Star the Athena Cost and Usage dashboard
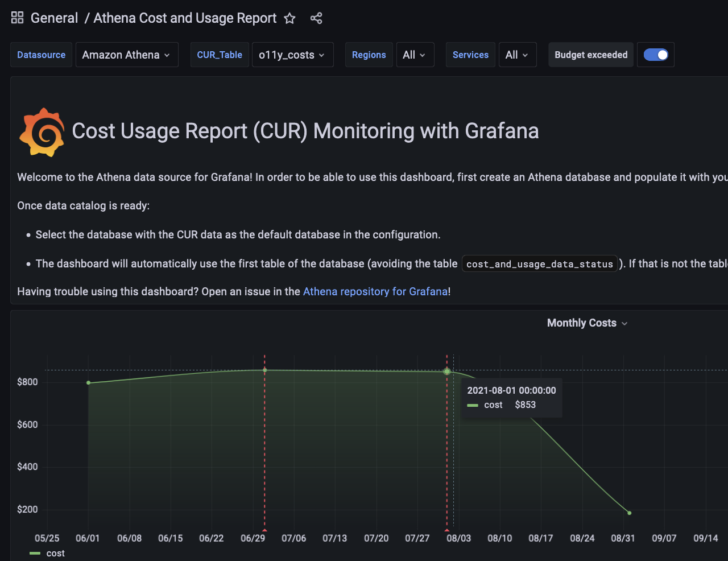The height and width of the screenshot is (561, 728). coord(289,18)
